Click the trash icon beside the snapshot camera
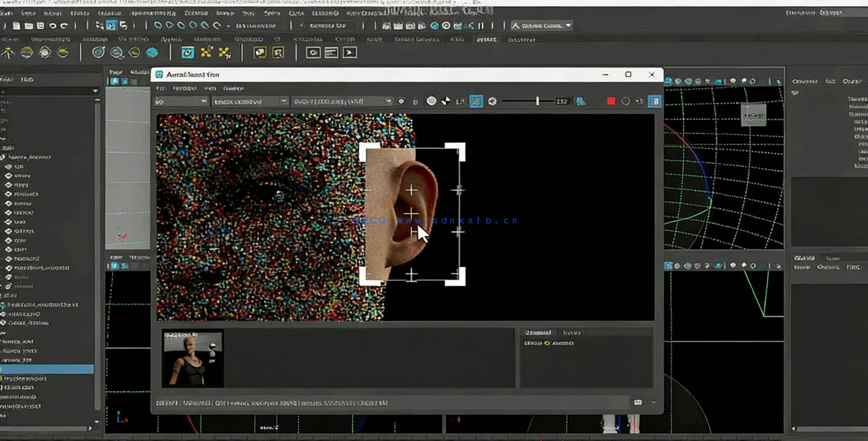The height and width of the screenshot is (441, 868). click(415, 101)
